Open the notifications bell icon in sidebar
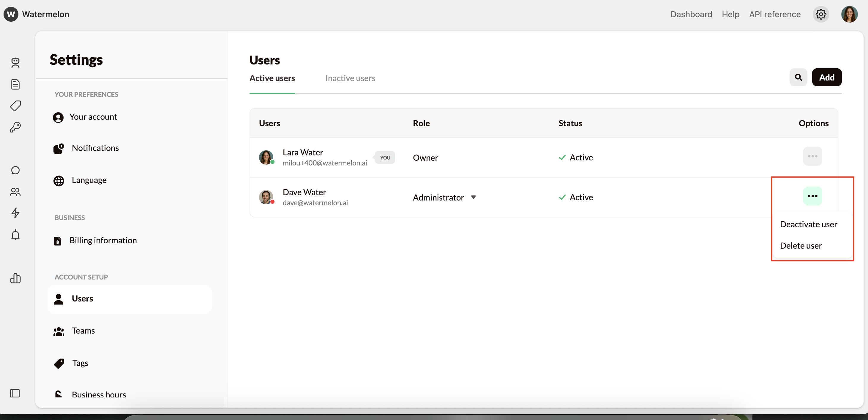868x420 pixels. click(x=15, y=235)
